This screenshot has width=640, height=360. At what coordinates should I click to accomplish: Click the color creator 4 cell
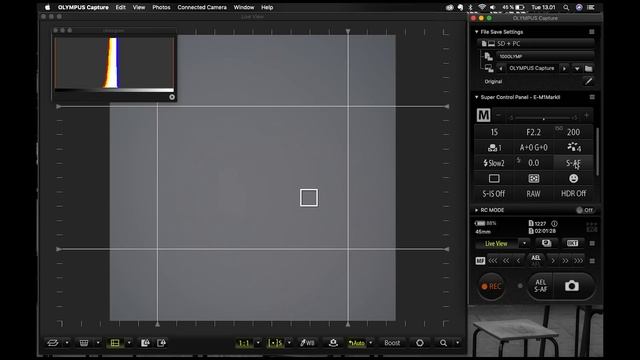point(573,147)
